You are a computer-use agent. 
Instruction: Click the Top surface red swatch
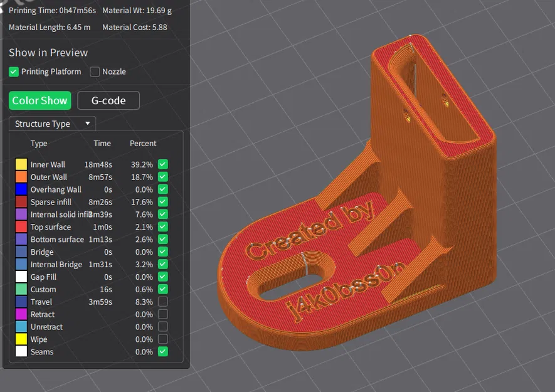(x=21, y=226)
